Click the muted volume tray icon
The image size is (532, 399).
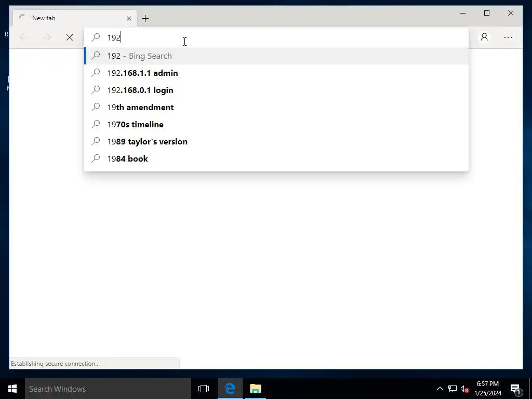[x=464, y=389]
